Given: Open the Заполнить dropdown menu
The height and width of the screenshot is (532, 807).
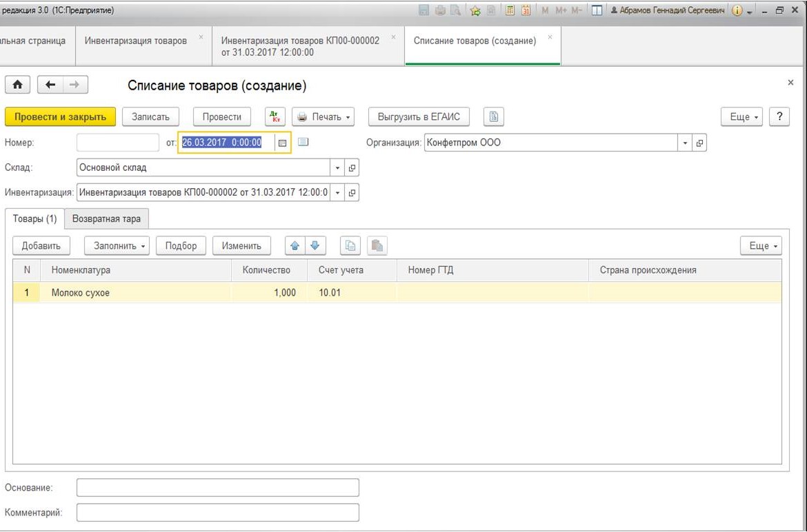Looking at the screenshot, I should 117,246.
